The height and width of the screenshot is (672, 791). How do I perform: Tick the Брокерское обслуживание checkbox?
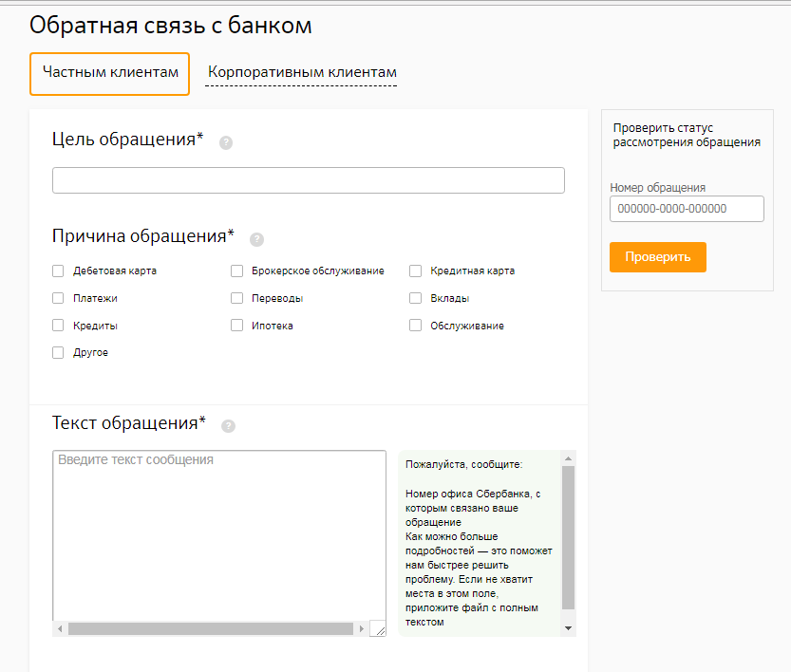point(237,271)
